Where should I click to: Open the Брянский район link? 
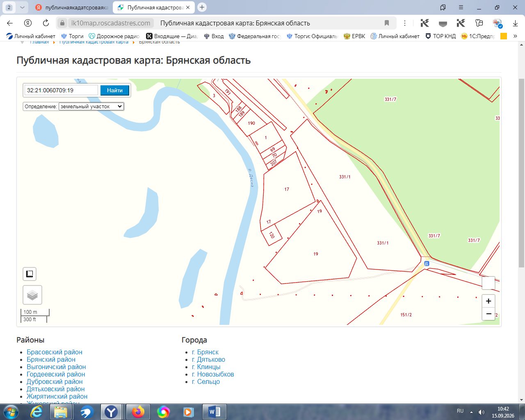pyautogui.click(x=51, y=359)
